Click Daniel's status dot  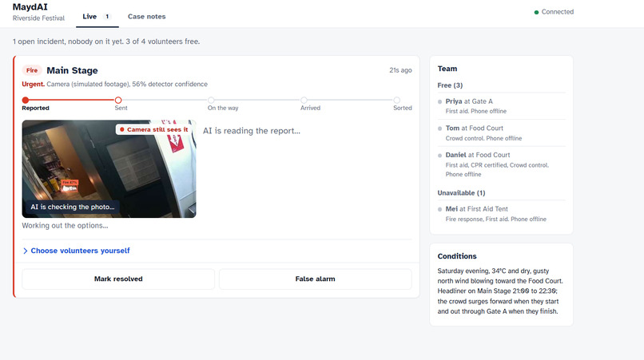[440, 155]
